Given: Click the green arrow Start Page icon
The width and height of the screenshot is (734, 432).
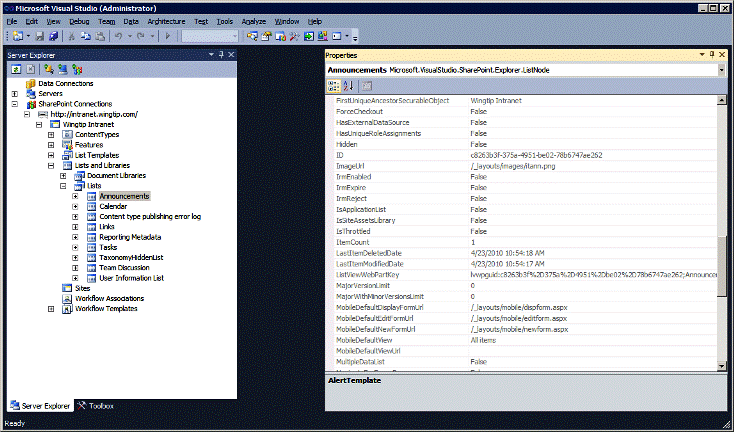Looking at the screenshot, I should [x=308, y=36].
